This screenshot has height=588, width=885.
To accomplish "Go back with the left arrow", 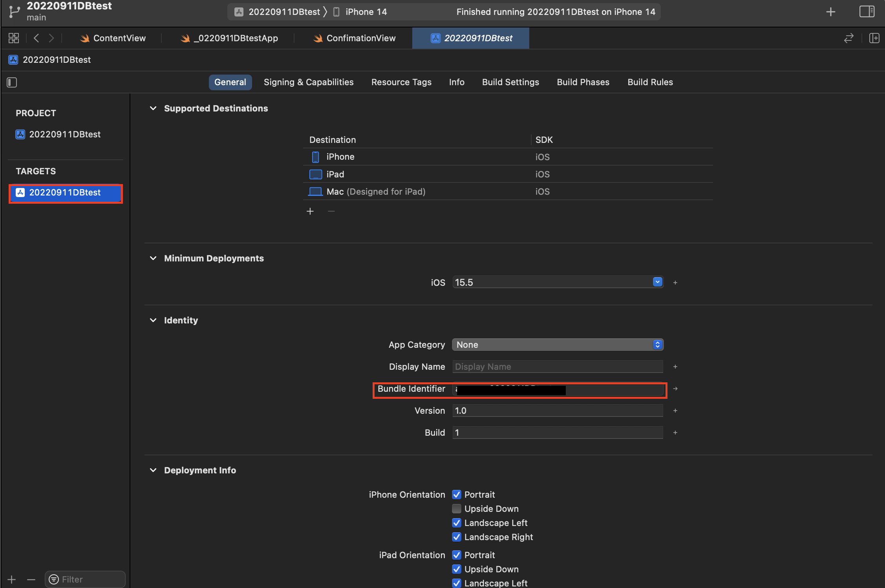I will coord(37,38).
